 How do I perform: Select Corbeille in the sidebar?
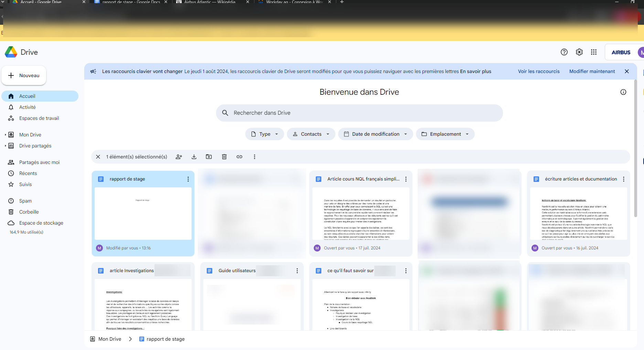pos(29,212)
